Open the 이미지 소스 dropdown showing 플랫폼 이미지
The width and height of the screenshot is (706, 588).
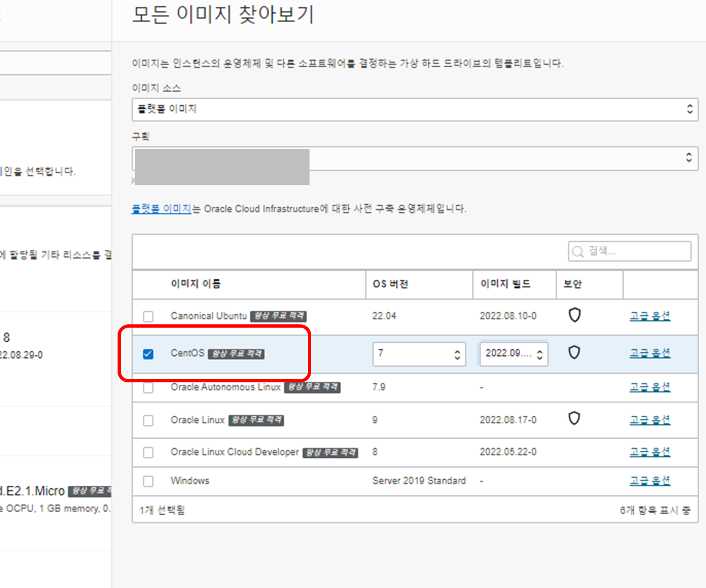[x=415, y=109]
